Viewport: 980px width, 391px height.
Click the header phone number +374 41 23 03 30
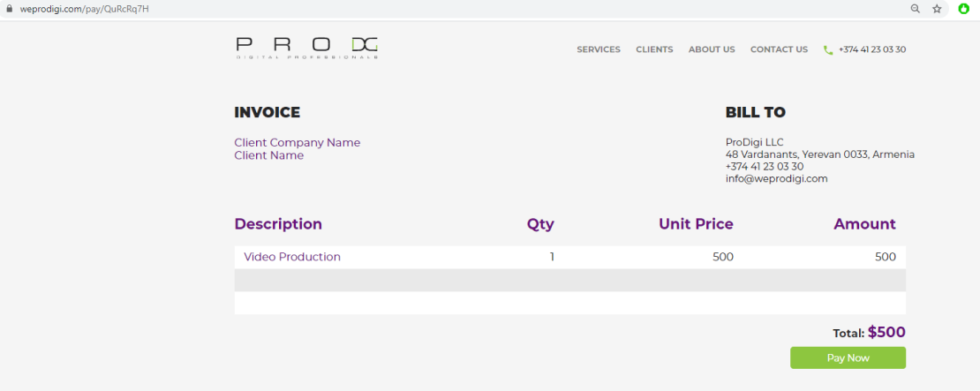(x=872, y=49)
